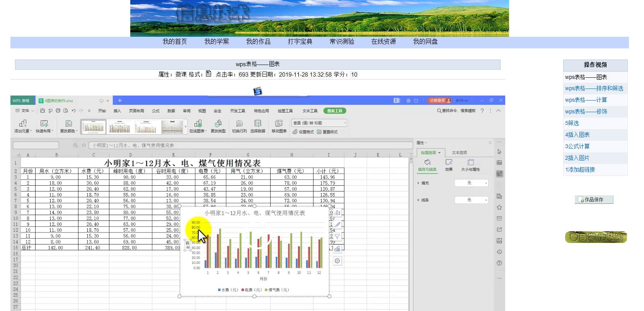The width and height of the screenshot is (644, 311).
Task: Click the 重置样式 button
Action: click(x=327, y=132)
